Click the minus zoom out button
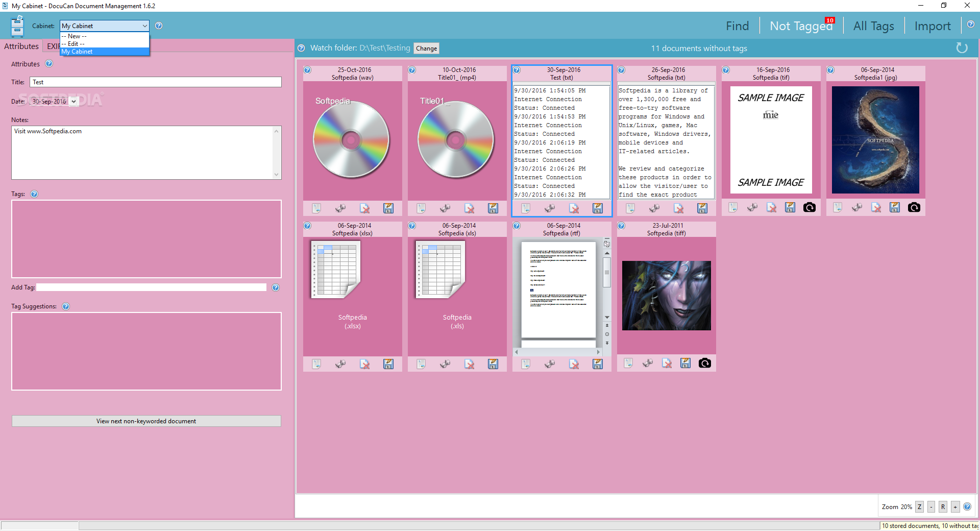 [x=931, y=506]
